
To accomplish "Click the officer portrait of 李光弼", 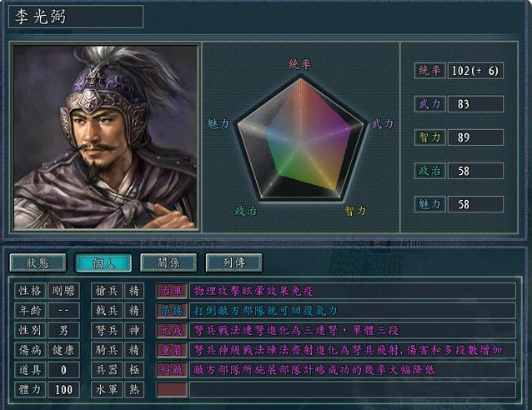I will [x=106, y=137].
